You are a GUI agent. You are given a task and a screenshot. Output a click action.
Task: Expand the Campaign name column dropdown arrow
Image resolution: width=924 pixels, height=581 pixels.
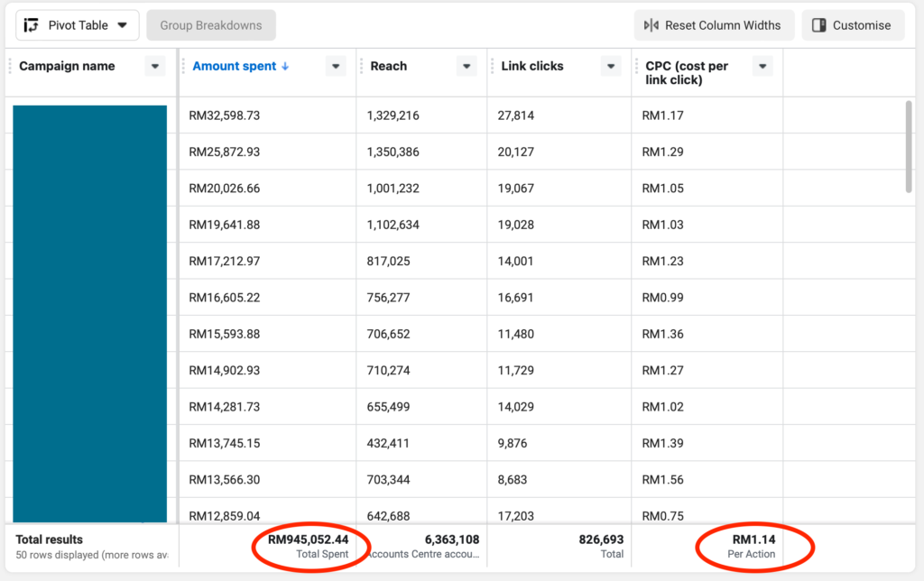click(x=155, y=66)
